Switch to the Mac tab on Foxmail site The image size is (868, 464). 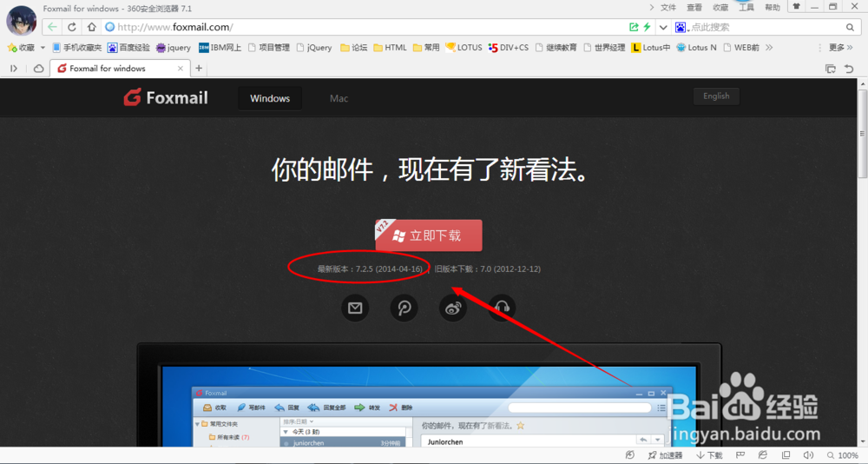(339, 98)
